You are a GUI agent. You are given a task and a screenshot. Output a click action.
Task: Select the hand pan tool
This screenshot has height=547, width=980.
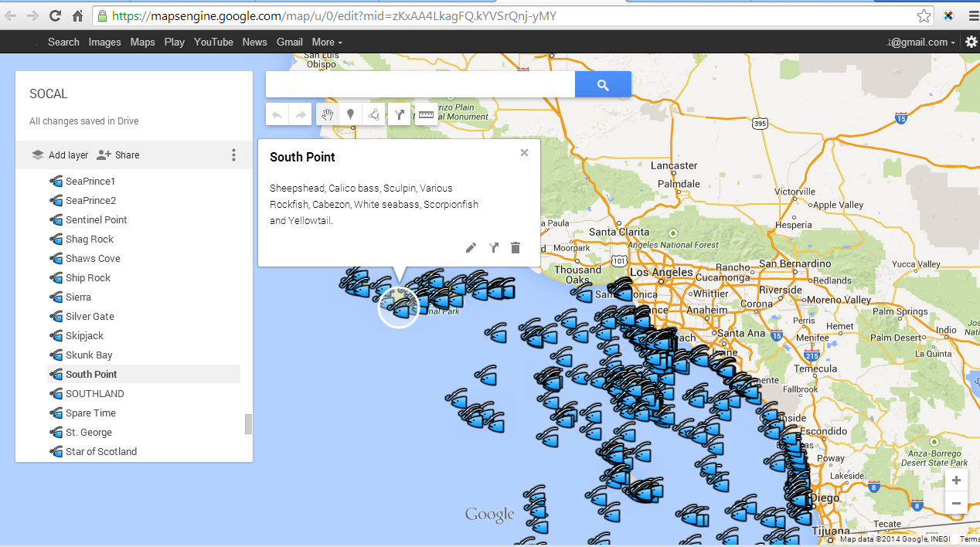(327, 115)
